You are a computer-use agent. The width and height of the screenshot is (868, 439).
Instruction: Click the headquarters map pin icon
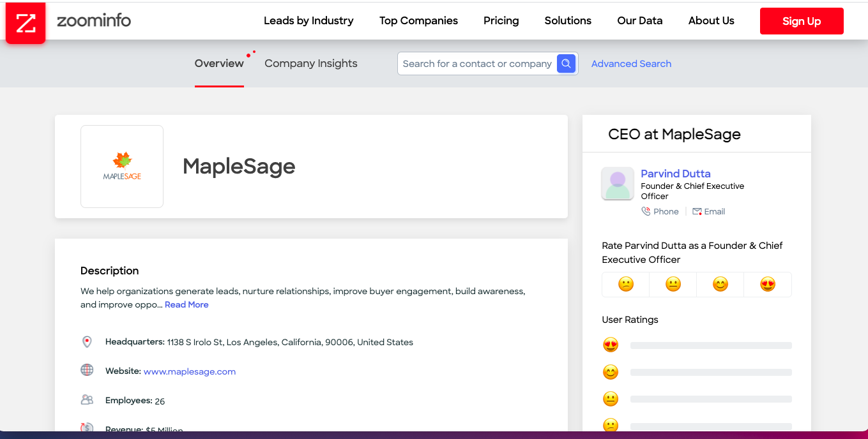click(x=88, y=342)
